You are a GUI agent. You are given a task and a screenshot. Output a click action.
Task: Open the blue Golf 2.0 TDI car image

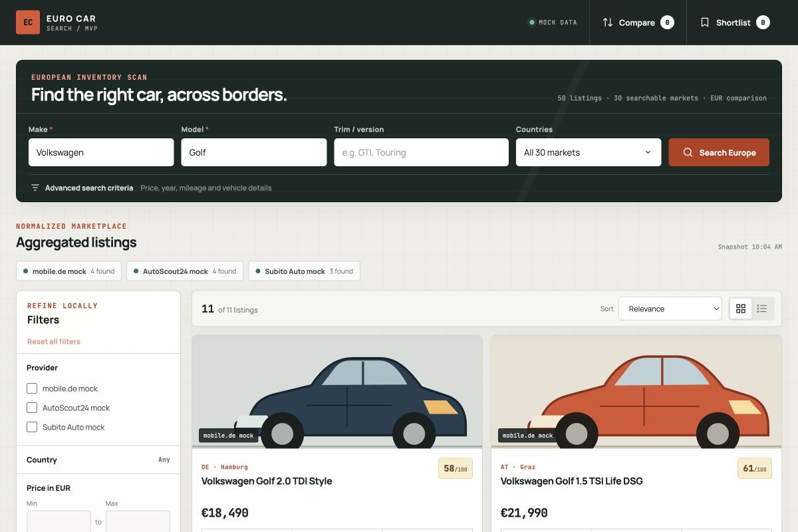(337, 392)
